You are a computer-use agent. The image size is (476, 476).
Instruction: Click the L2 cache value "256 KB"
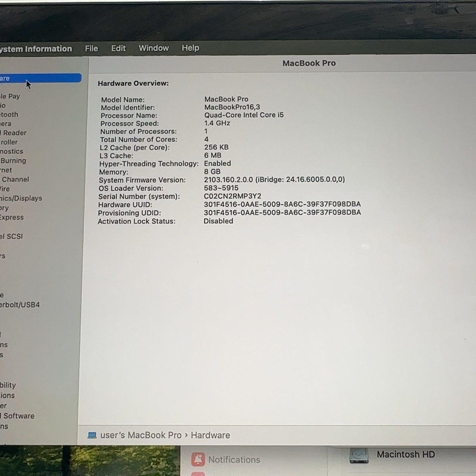point(216,147)
